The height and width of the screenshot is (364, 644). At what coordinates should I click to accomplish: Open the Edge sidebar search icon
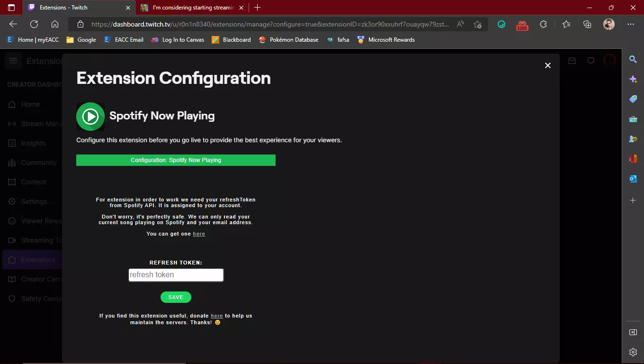[x=633, y=59]
